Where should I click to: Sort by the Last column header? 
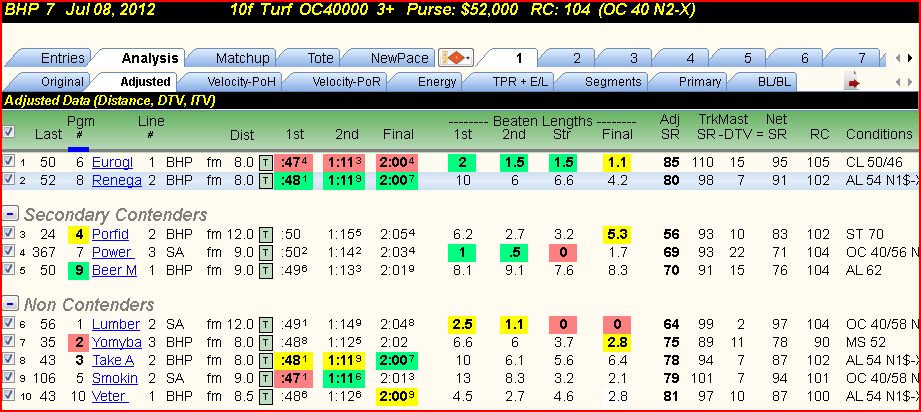click(48, 134)
